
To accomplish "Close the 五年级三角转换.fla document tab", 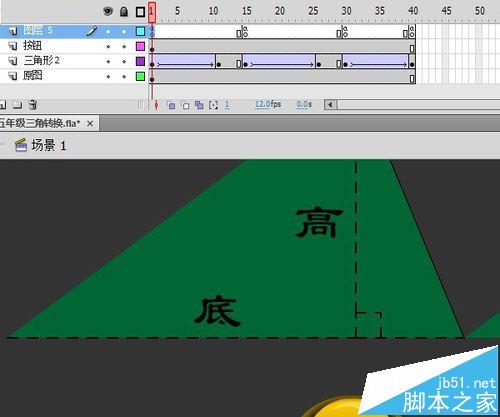I will [90, 124].
